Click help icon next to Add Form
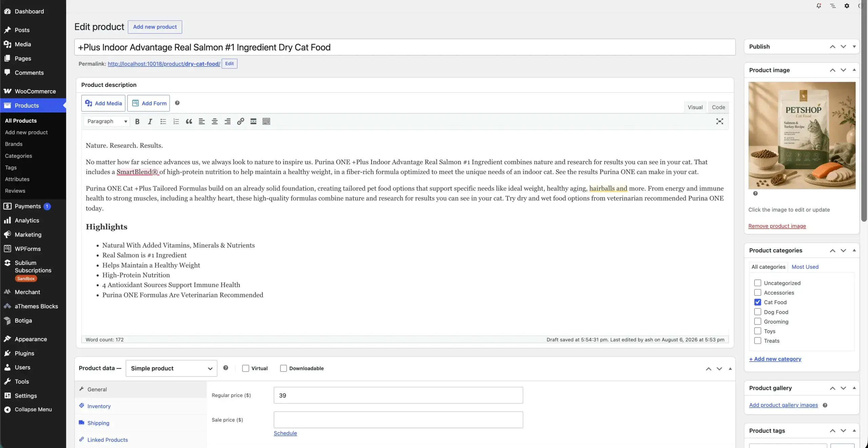Screen dimensions: 868x448 pyautogui.click(x=177, y=103)
